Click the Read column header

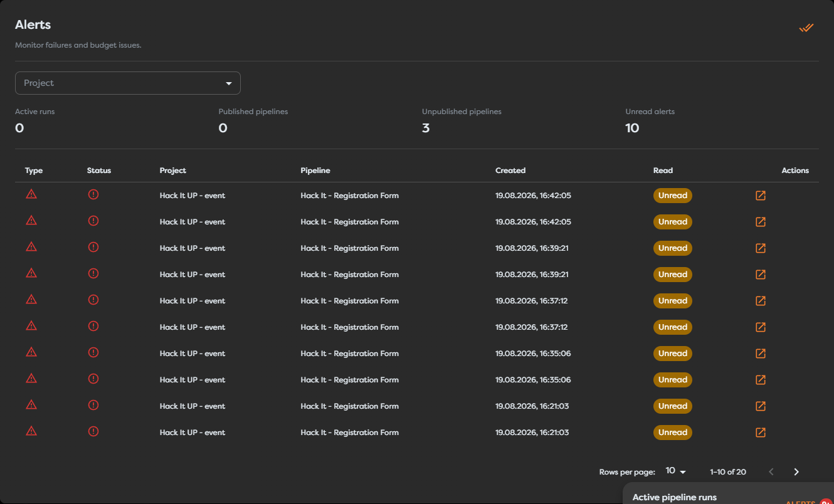(663, 171)
